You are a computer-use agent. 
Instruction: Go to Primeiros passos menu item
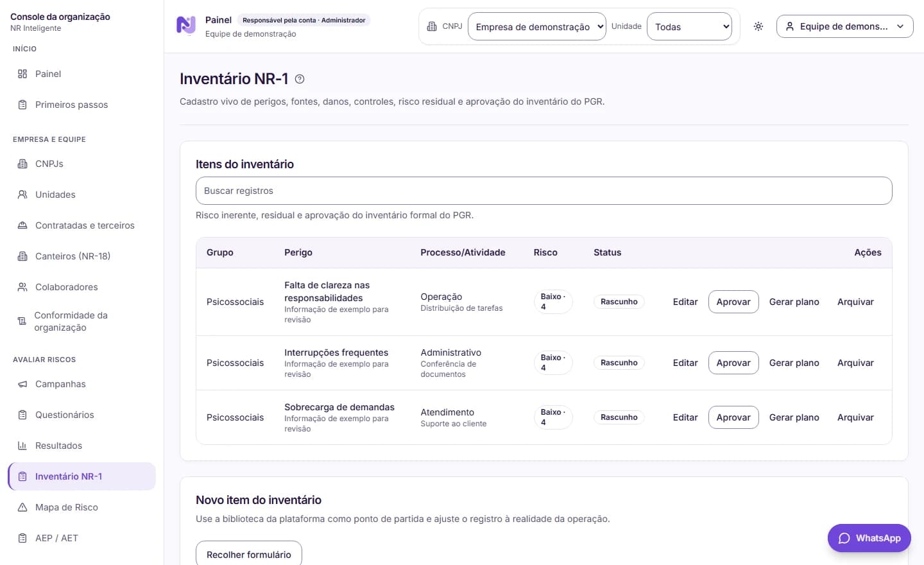pos(82,105)
